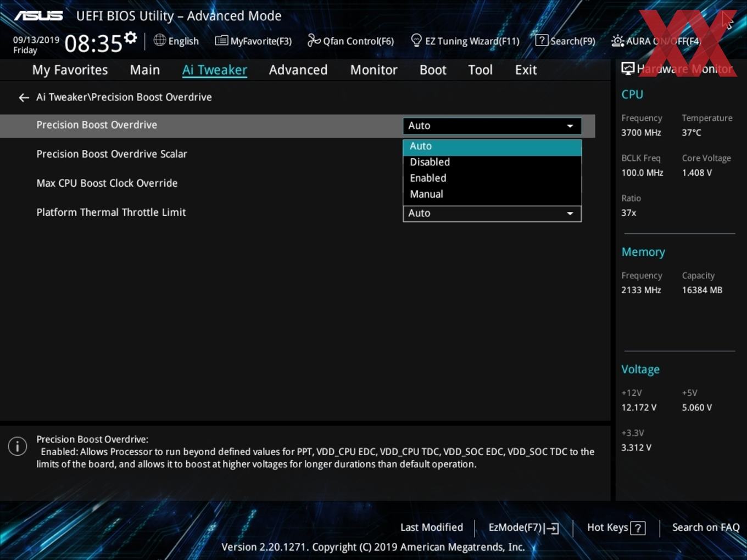Click Ratio value 37x
The image size is (747, 560).
pos(628,213)
